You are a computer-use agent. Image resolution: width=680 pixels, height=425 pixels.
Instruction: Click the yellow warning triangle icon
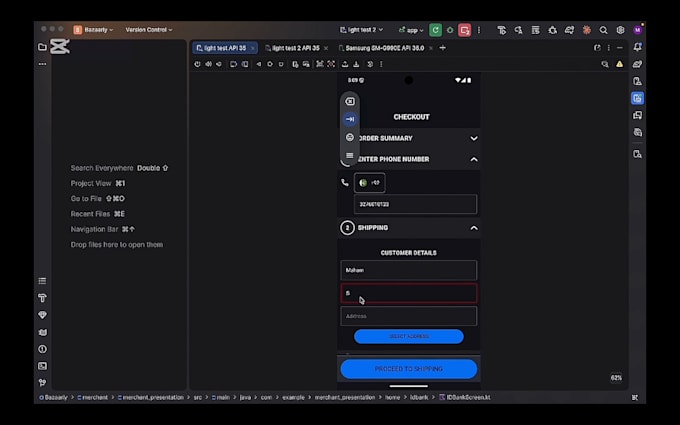[619, 64]
